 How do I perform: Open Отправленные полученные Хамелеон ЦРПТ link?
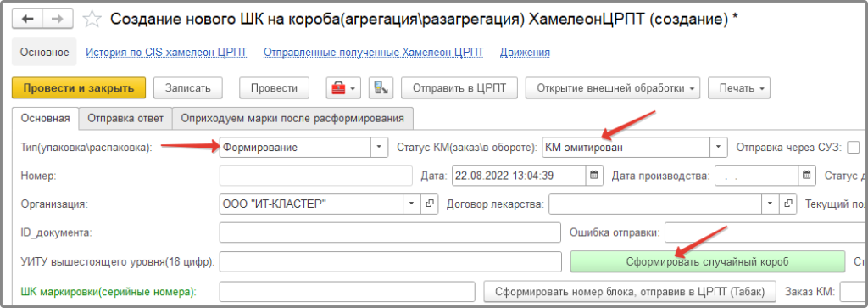(374, 52)
